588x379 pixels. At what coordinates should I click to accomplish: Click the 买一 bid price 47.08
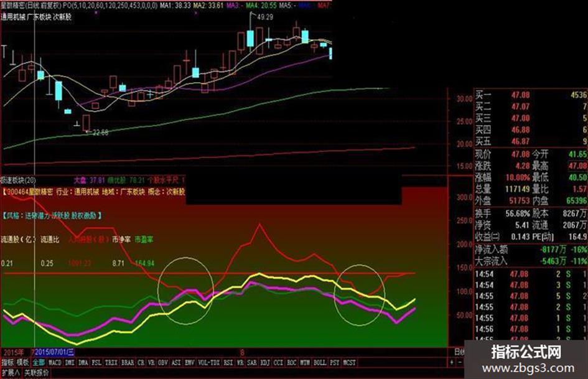(x=521, y=95)
